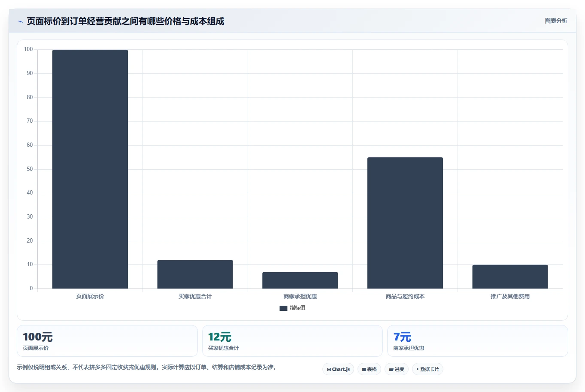Image resolution: width=585 pixels, height=392 pixels.
Task: Click the y-axis value 50
Action: pos(30,169)
